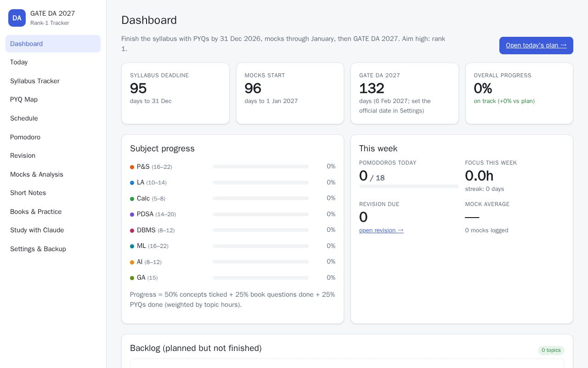Open the Dashboard sidebar item

(x=53, y=44)
